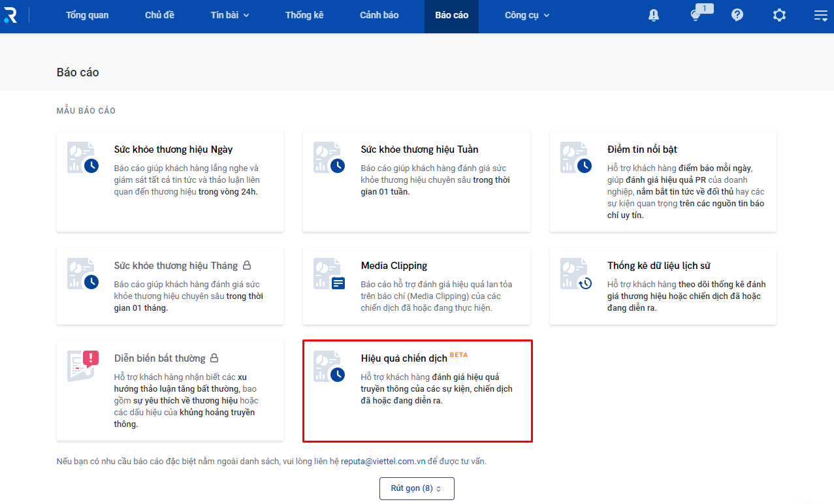
Task: Go to the Thống kê tab
Action: pos(304,15)
